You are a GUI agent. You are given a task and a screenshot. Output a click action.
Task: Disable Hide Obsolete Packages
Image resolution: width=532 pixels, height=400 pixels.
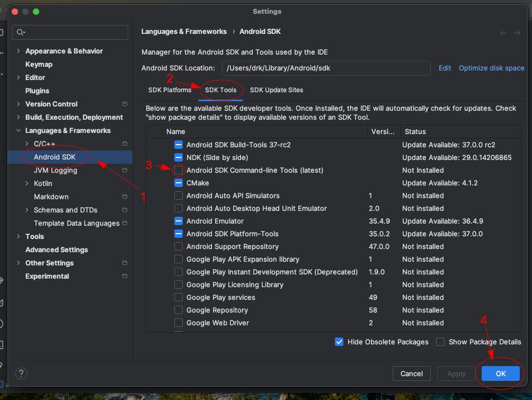pos(339,342)
